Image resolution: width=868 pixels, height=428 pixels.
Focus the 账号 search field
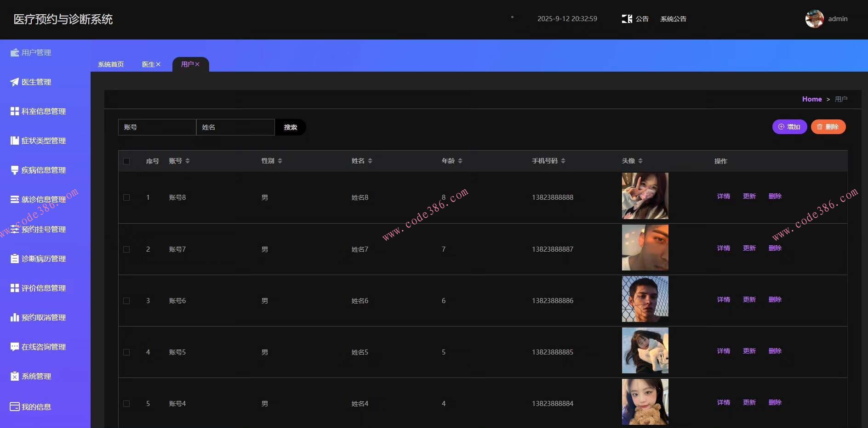tap(157, 127)
